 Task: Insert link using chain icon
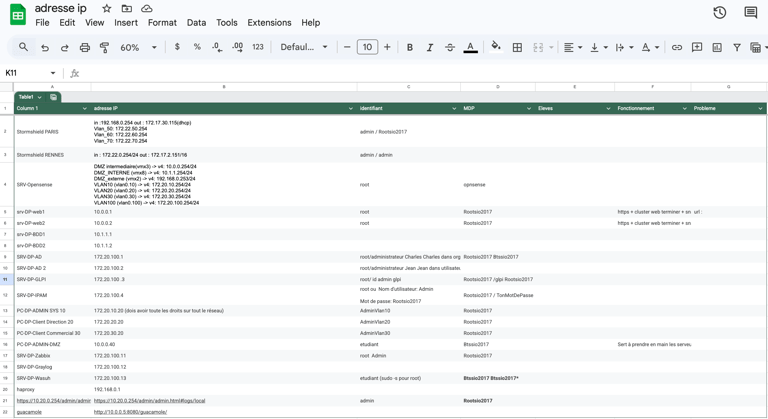coord(676,48)
